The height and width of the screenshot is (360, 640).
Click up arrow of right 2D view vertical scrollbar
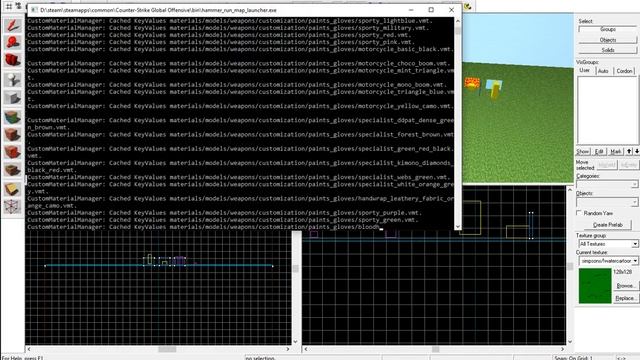point(570,190)
